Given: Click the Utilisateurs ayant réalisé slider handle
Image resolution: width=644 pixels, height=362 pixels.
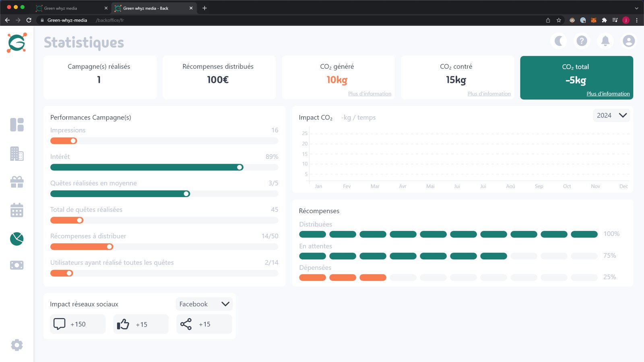Looking at the screenshot, I should [x=69, y=273].
